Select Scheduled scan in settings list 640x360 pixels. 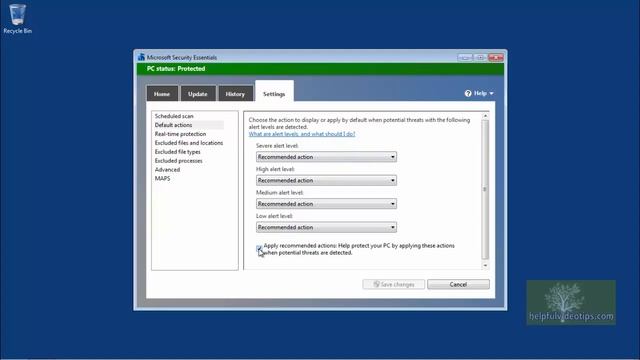pyautogui.click(x=174, y=116)
